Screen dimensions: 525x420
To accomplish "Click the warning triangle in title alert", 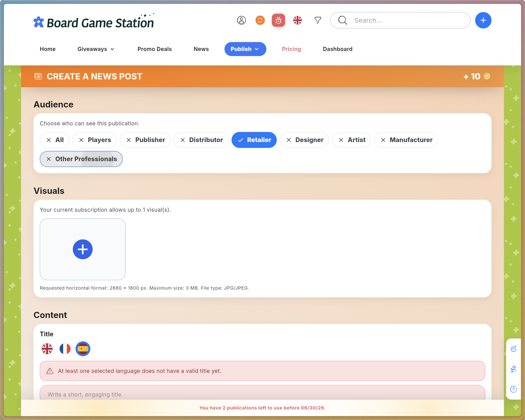I will (x=50, y=371).
